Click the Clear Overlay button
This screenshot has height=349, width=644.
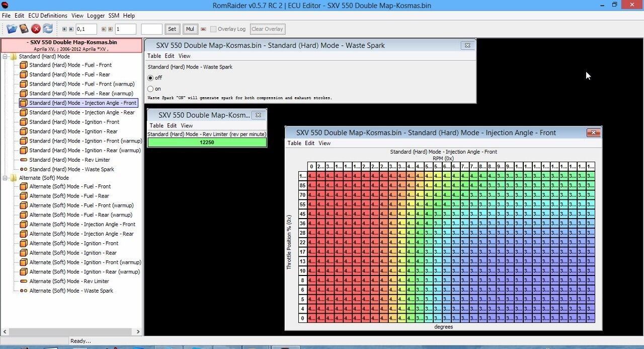click(x=268, y=29)
